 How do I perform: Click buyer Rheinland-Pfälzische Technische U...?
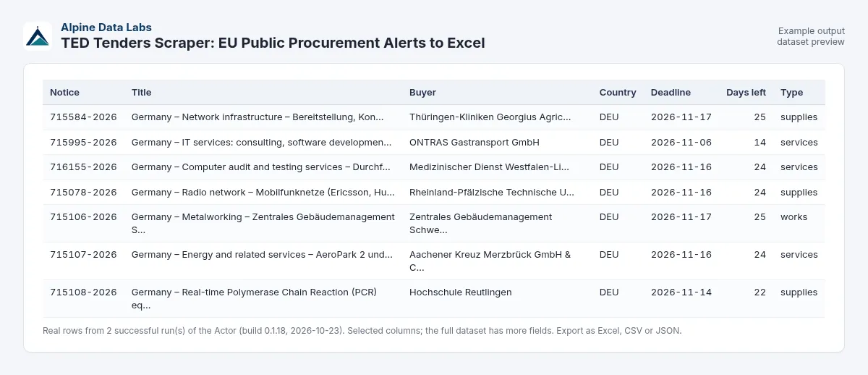tap(492, 193)
